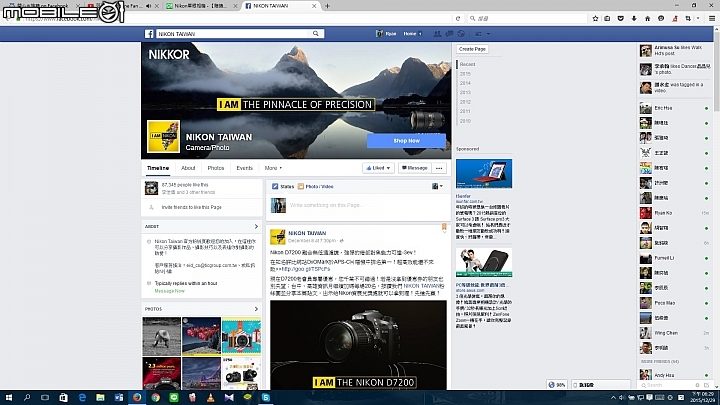
Task: Click the Windows Start button
Action: point(8,398)
